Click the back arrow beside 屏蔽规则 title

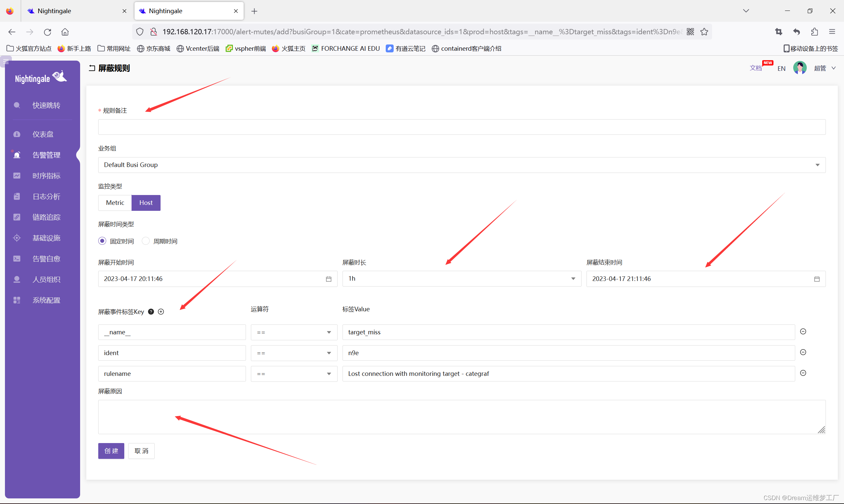pyautogui.click(x=92, y=68)
